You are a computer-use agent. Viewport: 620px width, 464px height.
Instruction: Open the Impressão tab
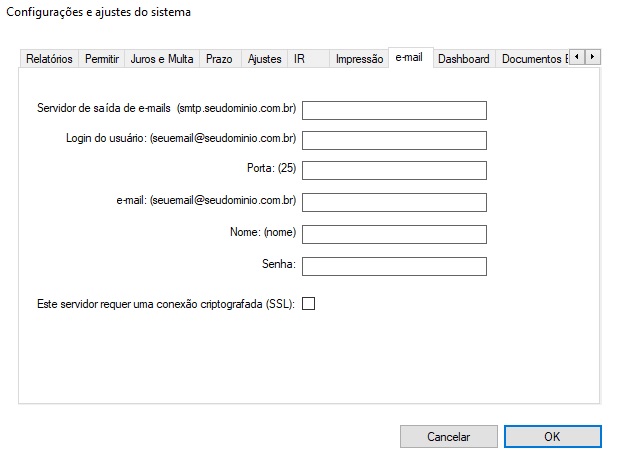click(359, 59)
